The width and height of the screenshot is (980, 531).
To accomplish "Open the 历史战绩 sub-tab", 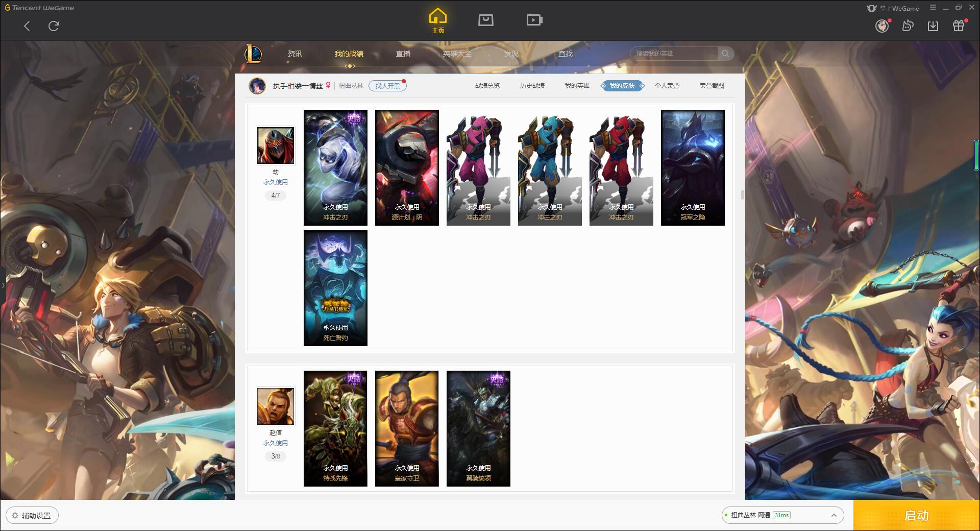I will coord(532,86).
